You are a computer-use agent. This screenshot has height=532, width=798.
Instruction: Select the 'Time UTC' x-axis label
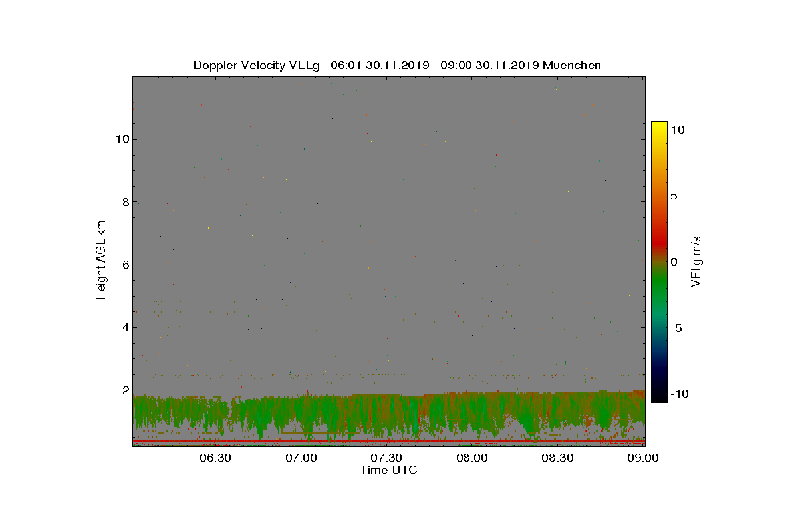389,470
